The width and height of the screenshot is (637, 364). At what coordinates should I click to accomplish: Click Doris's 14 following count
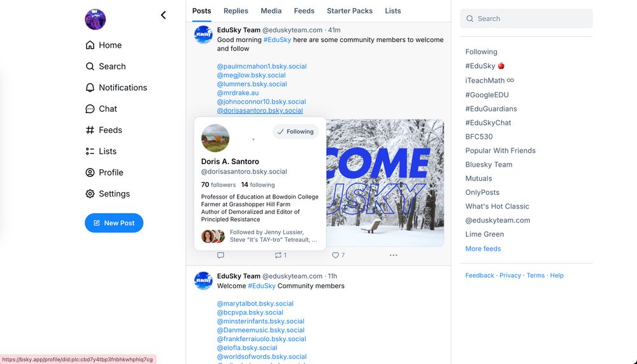(257, 185)
